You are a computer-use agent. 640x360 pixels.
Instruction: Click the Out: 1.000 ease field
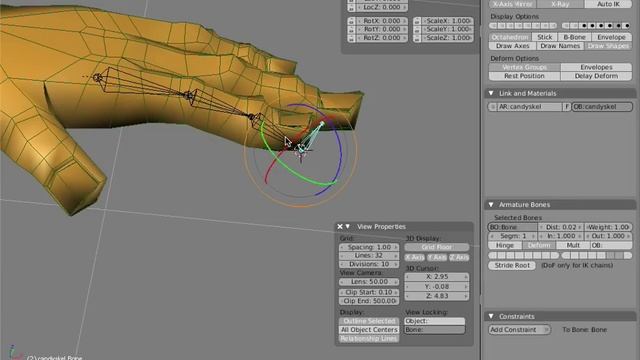click(x=608, y=236)
